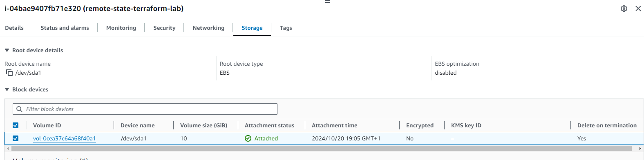
Task: Focus the Filter block devices field
Action: (x=145, y=109)
